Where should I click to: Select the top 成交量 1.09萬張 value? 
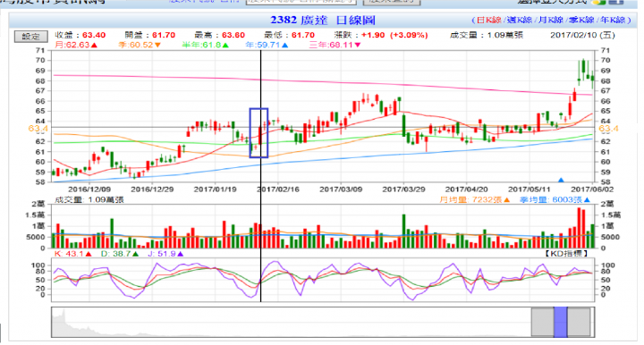click(487, 35)
